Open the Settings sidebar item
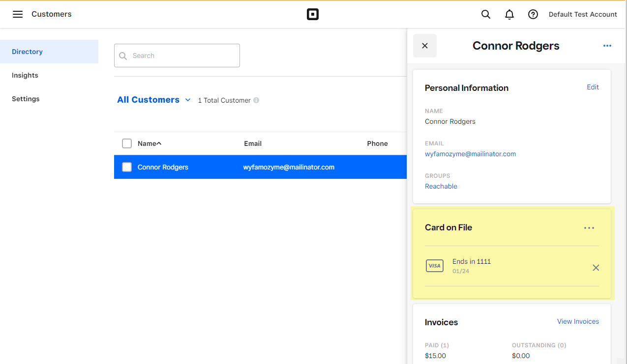This screenshot has width=627, height=364. click(26, 99)
